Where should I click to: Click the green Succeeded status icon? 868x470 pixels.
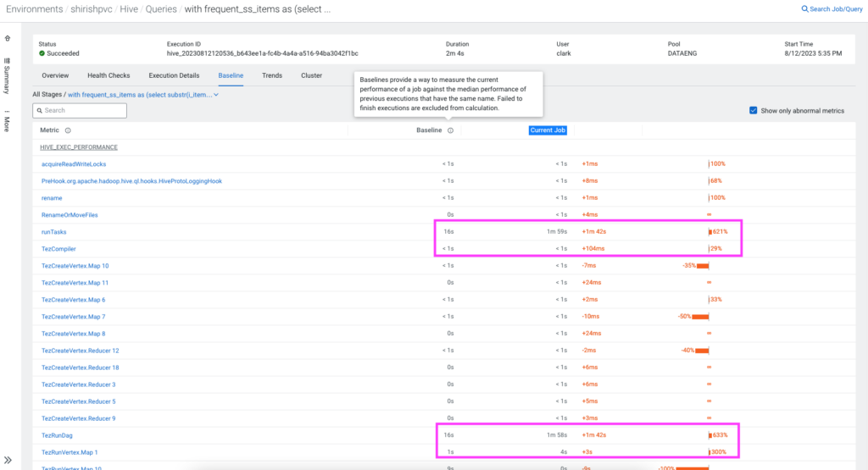[42, 53]
